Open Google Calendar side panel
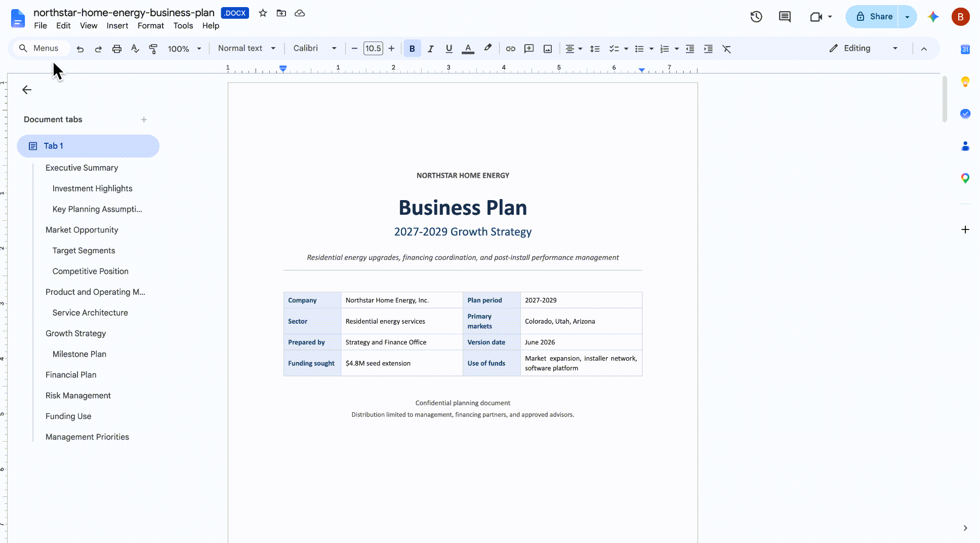 click(965, 49)
